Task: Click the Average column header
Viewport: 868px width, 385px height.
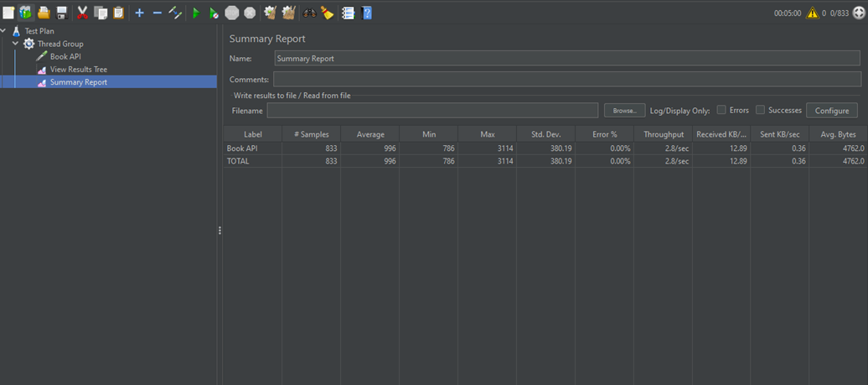Action: coord(369,134)
